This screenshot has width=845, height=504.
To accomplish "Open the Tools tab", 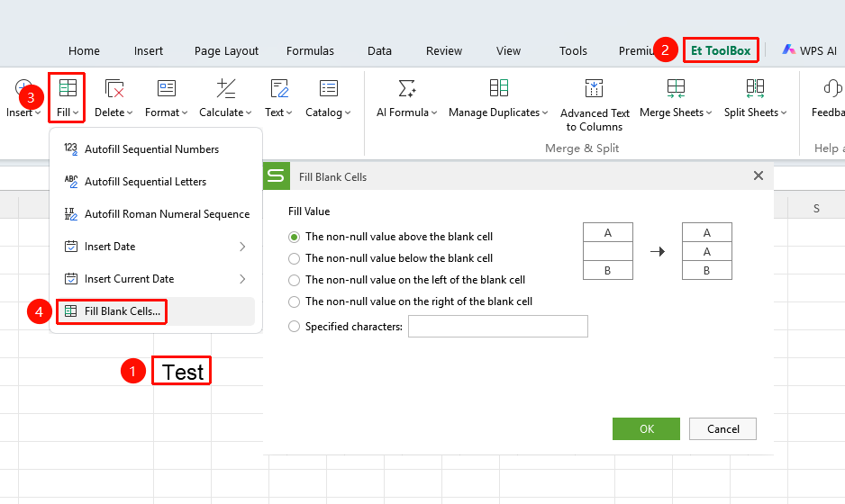I will point(573,50).
